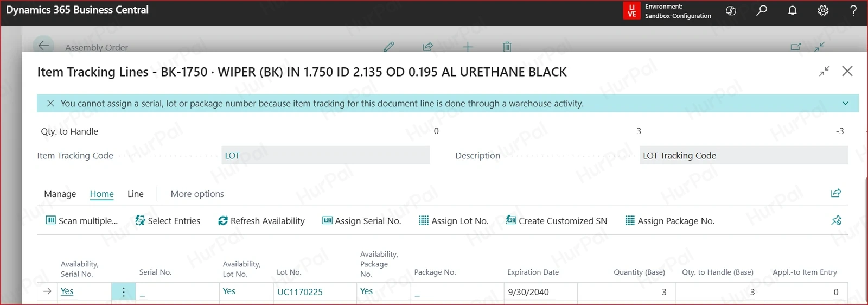Click the Expiration Date column header
This screenshot has width=868, height=305.
(x=533, y=272)
